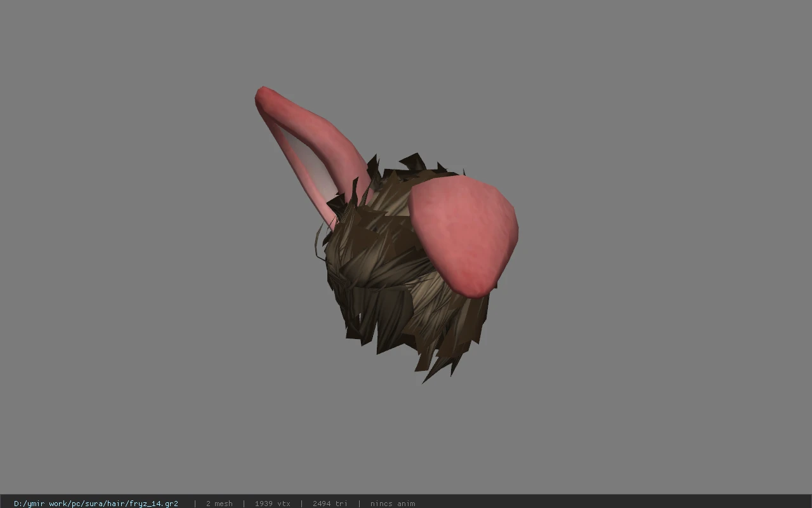The image size is (812, 508).
Task: Click the 'nincs anim' status entry
Action: click(x=393, y=504)
